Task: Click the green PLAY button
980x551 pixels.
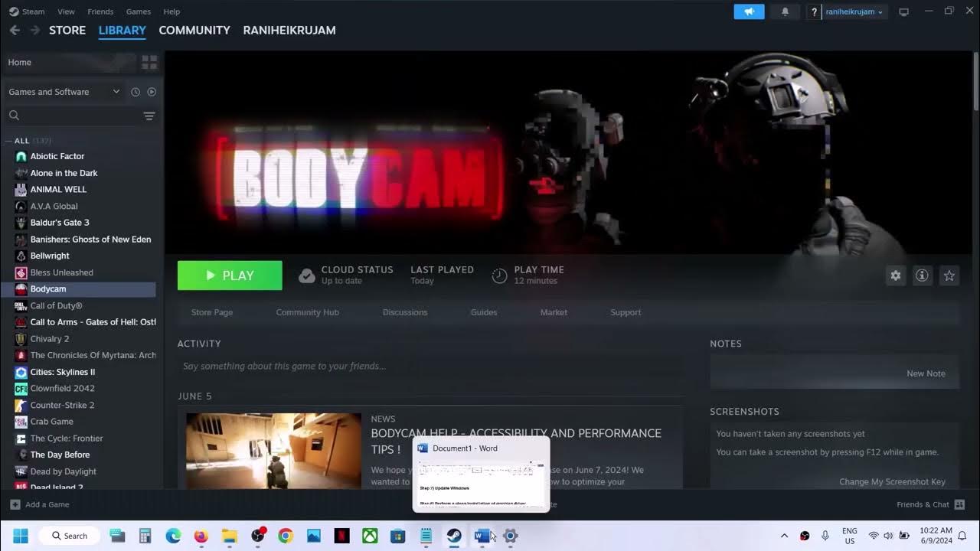Action: (230, 275)
